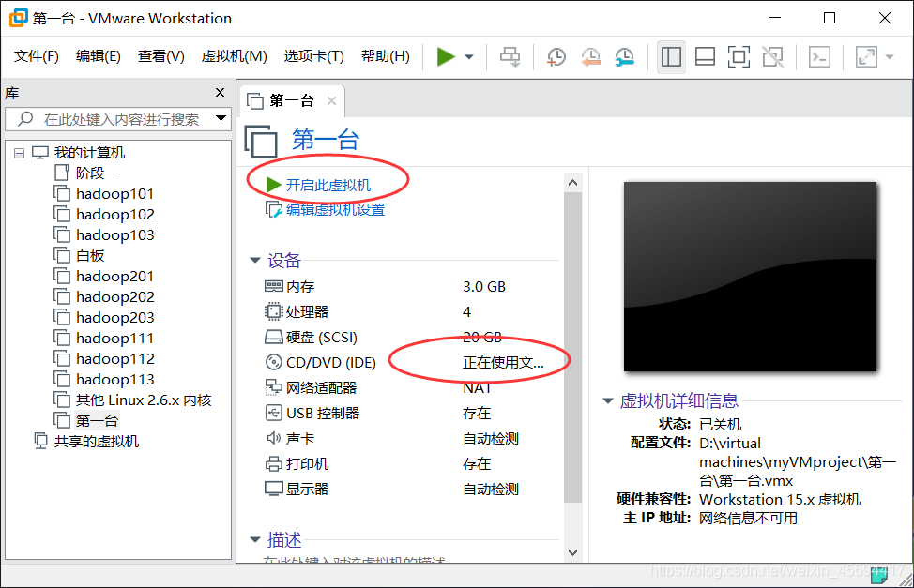Screen dimensions: 914x588
Task: Collapse the 设备 section
Action: 254,260
